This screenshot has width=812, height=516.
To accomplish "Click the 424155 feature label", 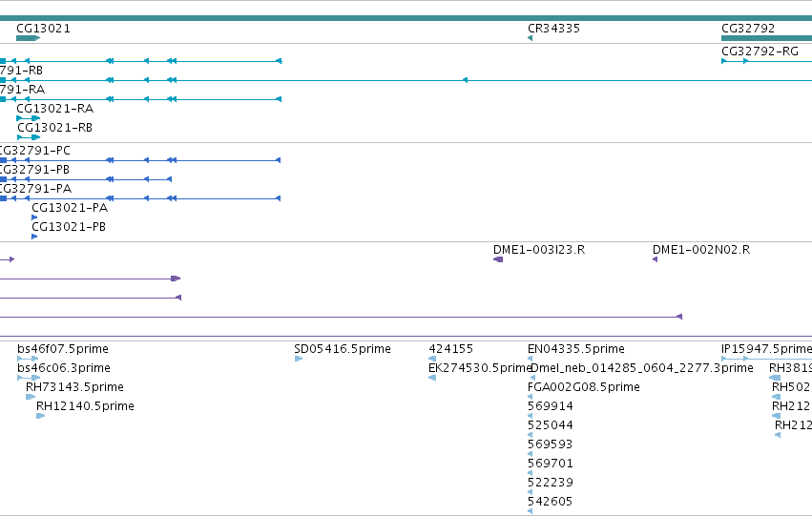I will tap(451, 349).
